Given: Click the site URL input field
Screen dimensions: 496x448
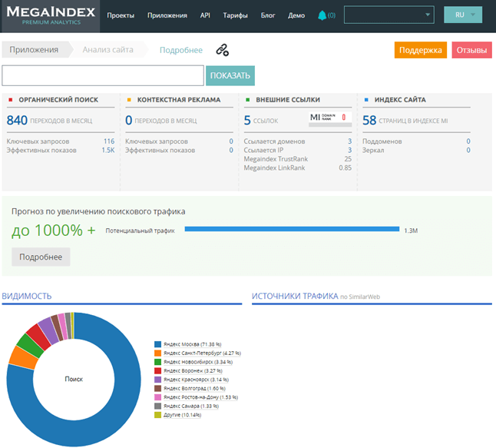Looking at the screenshot, I should click(x=103, y=75).
